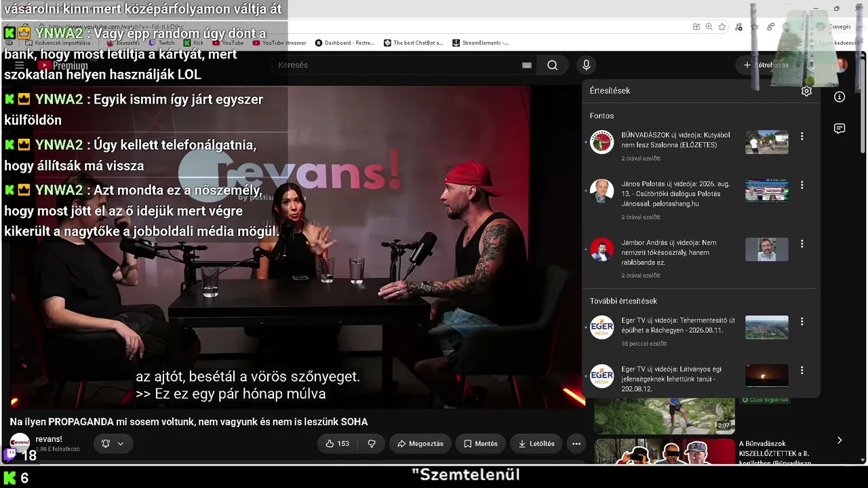Open YouTube streamer bookmark
868x488 pixels.
click(279, 43)
